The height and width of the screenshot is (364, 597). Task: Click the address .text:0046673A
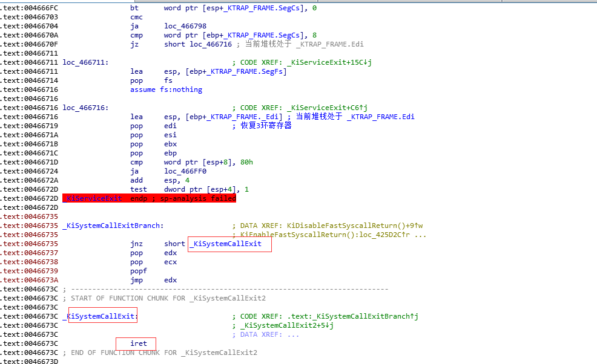[29, 281]
